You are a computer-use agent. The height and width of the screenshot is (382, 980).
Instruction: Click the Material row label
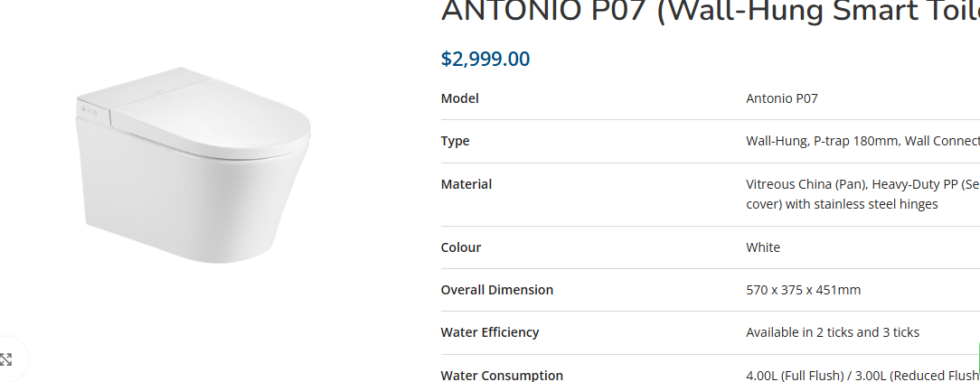[x=466, y=184]
